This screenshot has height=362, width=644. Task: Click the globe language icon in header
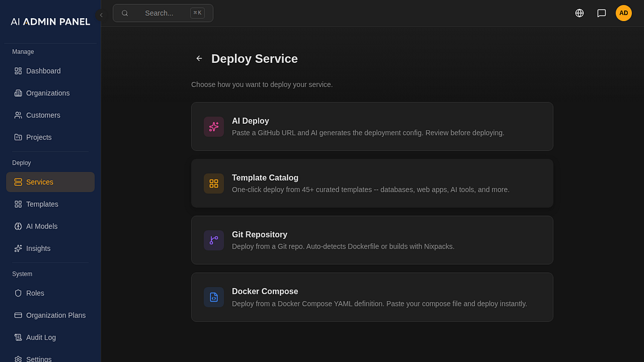point(579,13)
